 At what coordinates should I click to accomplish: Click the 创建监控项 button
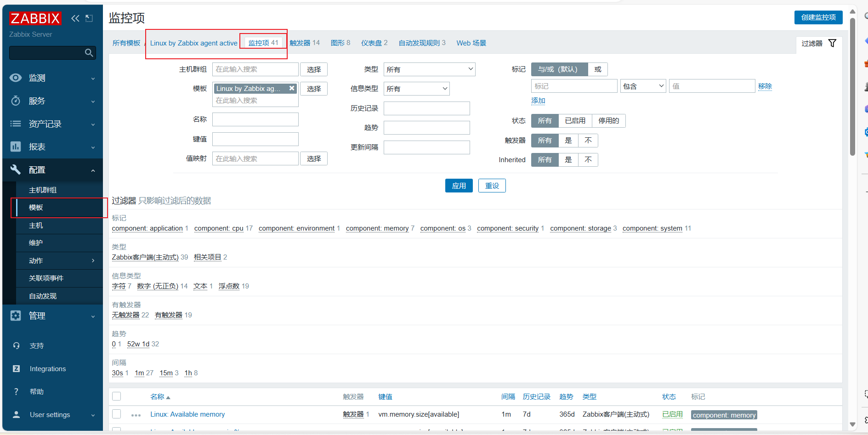(818, 17)
